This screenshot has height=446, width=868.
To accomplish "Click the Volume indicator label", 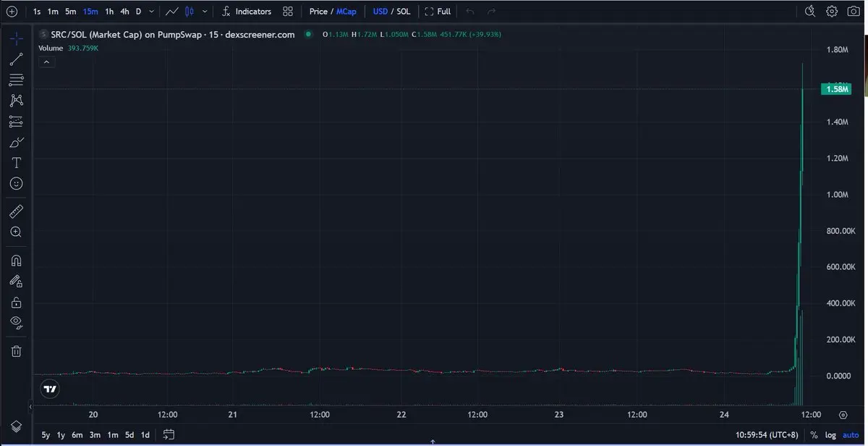I will (51, 48).
